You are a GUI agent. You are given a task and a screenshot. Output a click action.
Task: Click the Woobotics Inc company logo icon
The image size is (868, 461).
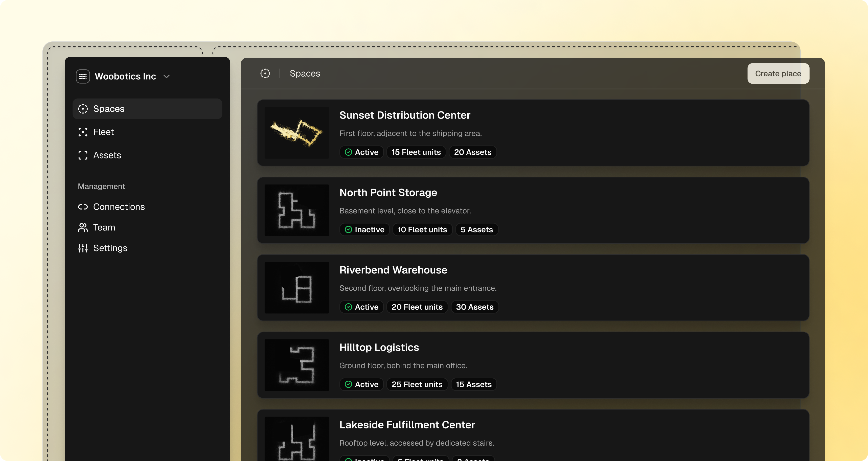83,76
